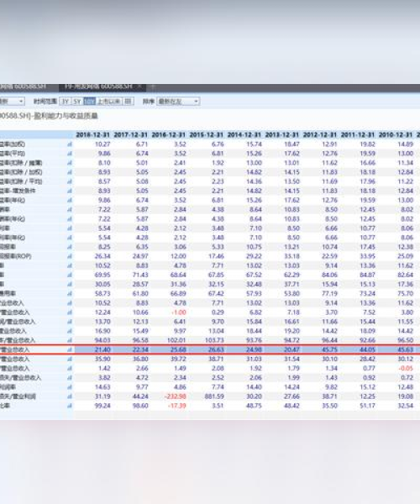Select the red -232.98 cell
420x504 pixels.
point(175,396)
